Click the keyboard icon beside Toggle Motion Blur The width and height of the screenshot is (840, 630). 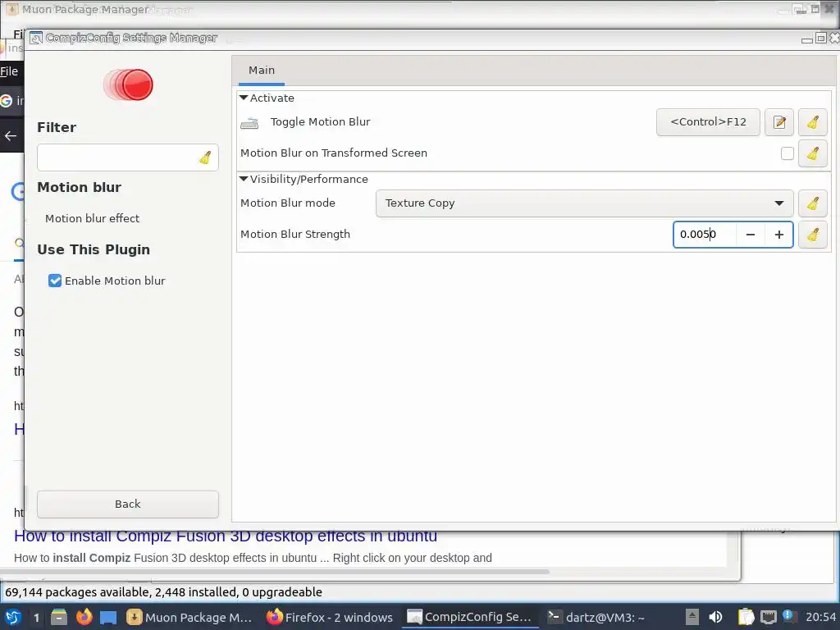click(x=249, y=123)
